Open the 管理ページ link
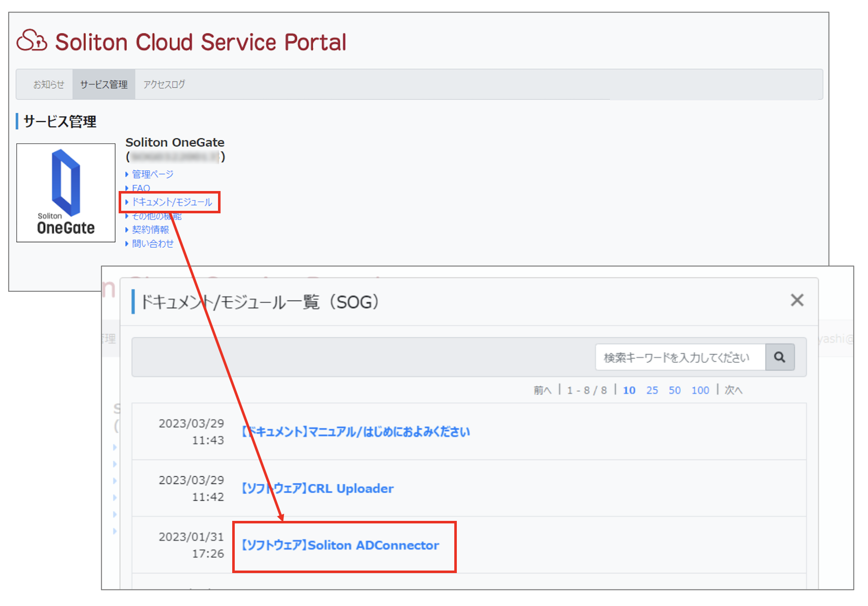868x606 pixels. coord(153,174)
